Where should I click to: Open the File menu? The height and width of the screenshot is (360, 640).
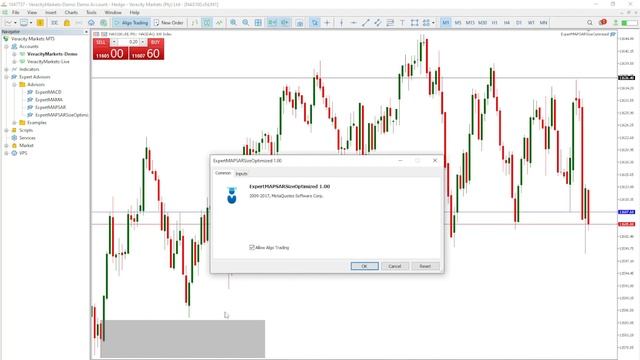tap(16, 13)
